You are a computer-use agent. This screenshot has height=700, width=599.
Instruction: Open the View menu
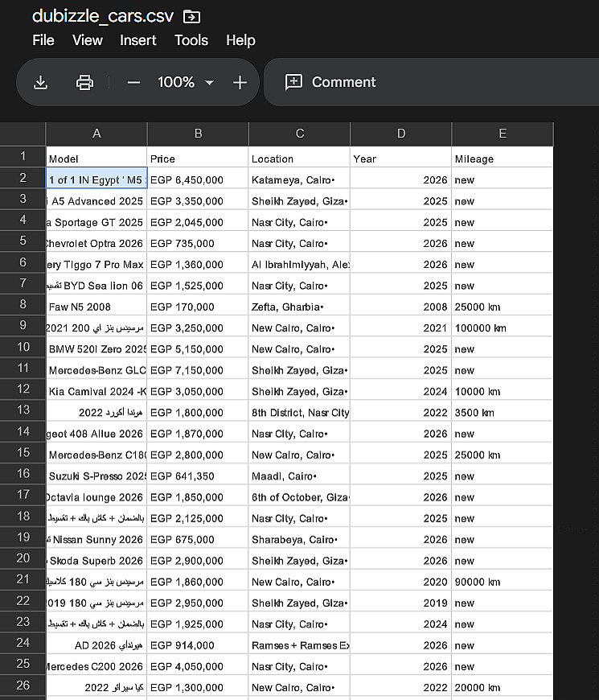point(88,40)
